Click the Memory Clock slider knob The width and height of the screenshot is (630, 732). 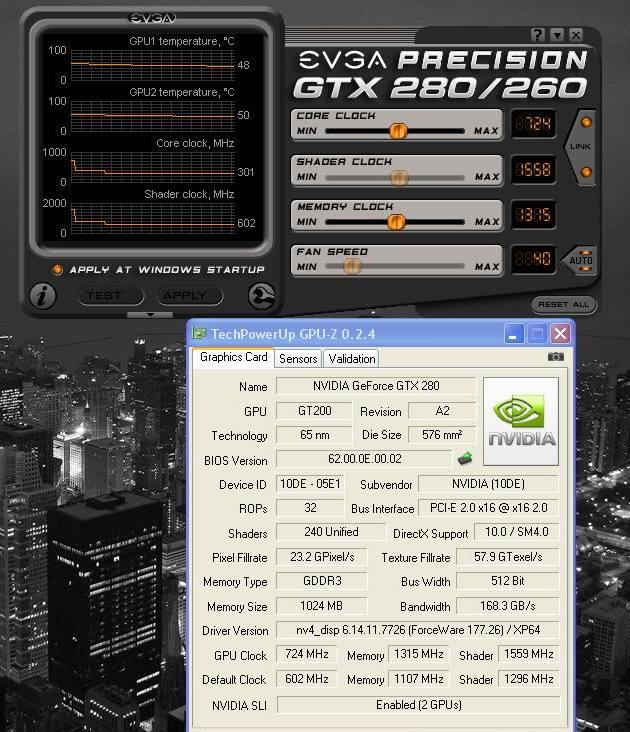tap(396, 222)
